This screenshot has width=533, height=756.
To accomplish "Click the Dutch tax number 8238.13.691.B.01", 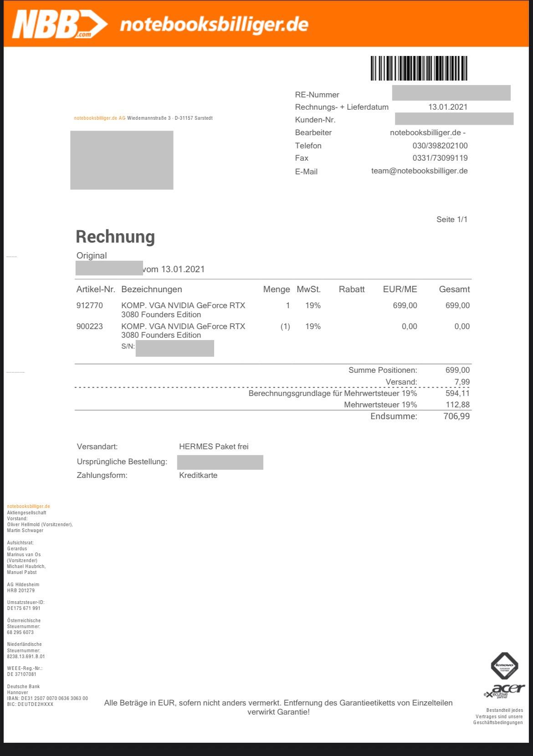I will (26, 656).
